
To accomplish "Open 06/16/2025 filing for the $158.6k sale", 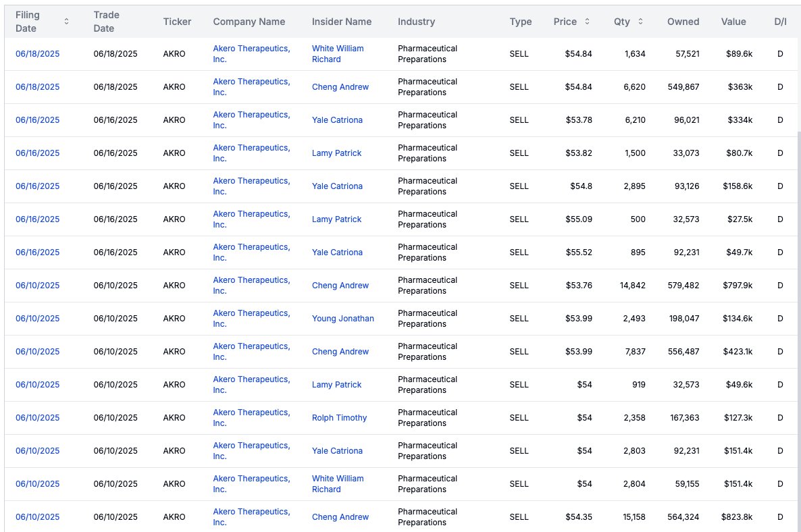I will click(37, 186).
